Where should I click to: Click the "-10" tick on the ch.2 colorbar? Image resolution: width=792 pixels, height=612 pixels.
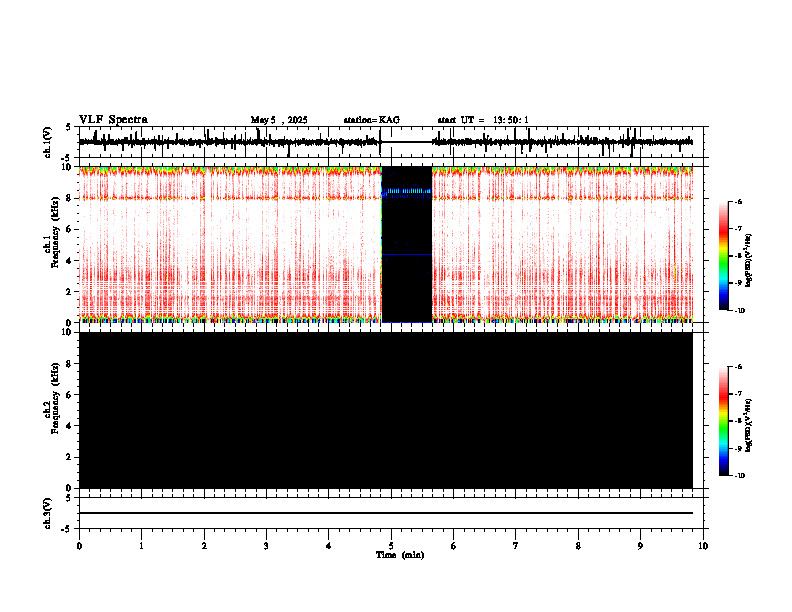click(739, 476)
